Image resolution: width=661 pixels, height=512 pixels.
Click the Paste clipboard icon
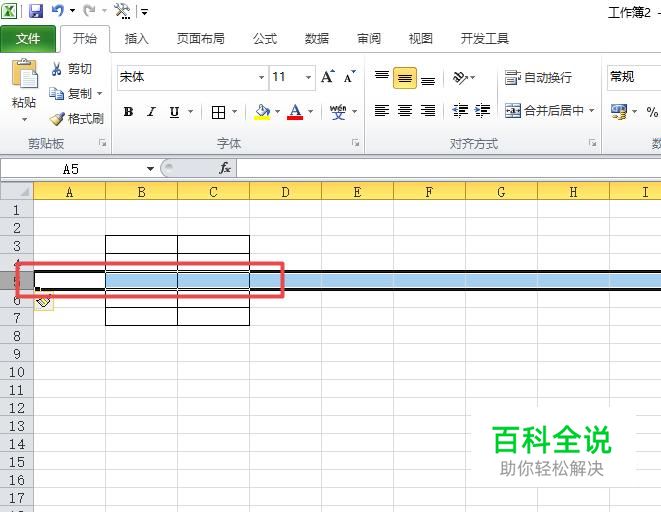[x=24, y=74]
